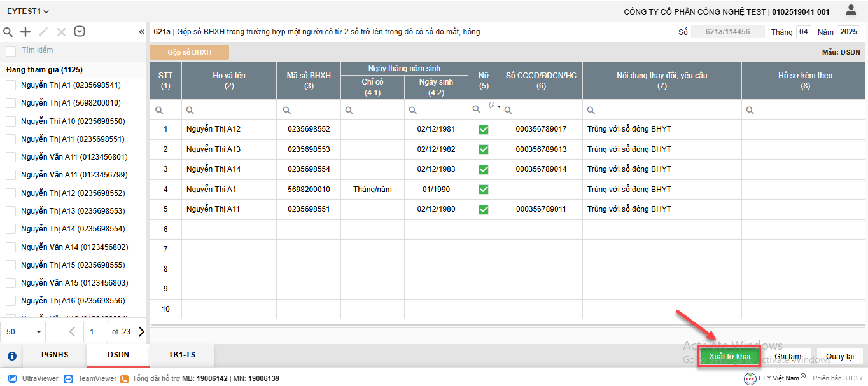
Task: Open the user account icon at top right
Action: coord(851,10)
